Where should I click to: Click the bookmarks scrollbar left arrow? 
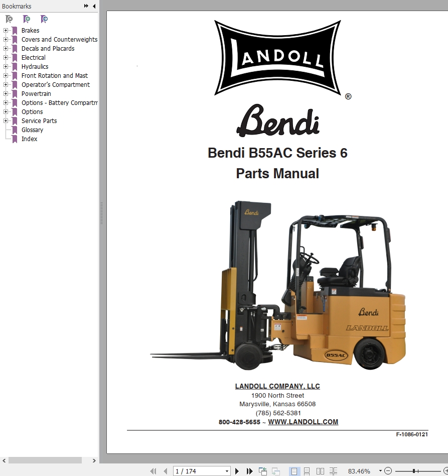(x=4, y=460)
